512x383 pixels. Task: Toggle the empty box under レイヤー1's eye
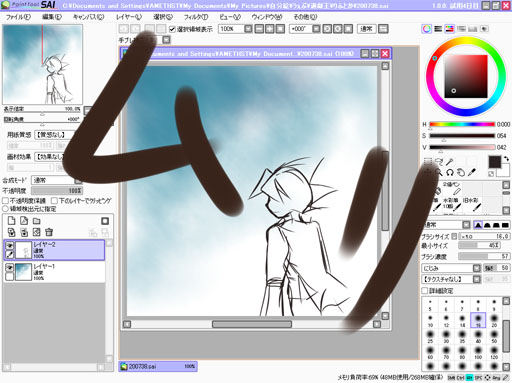(10, 276)
